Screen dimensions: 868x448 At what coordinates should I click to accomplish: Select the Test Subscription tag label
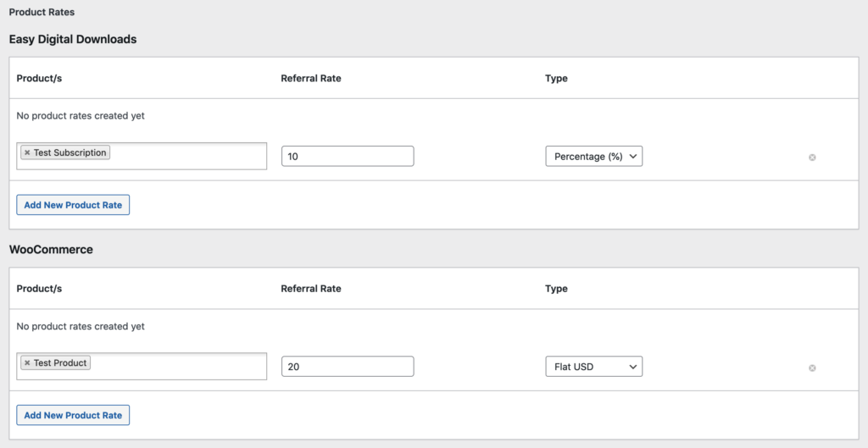click(x=70, y=152)
